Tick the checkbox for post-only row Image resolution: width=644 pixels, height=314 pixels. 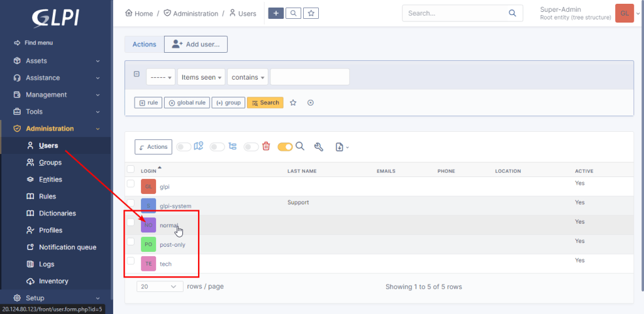click(131, 241)
